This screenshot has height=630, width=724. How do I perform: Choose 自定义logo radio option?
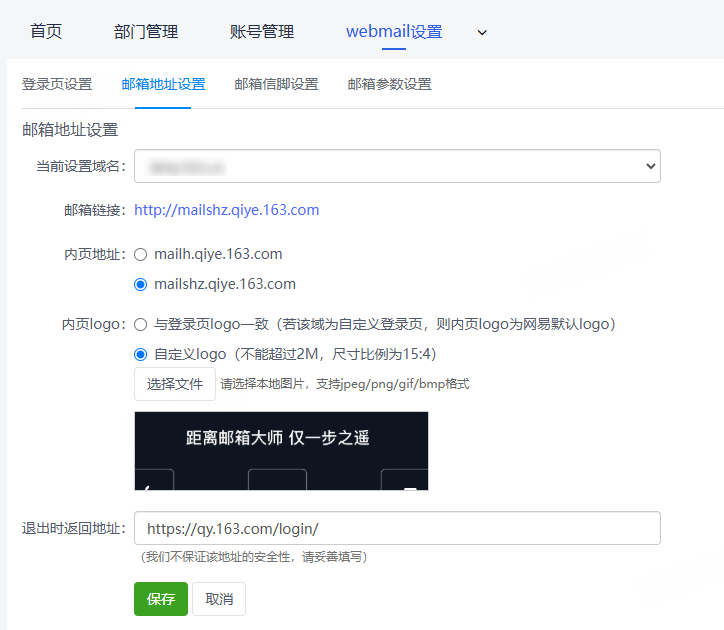140,355
